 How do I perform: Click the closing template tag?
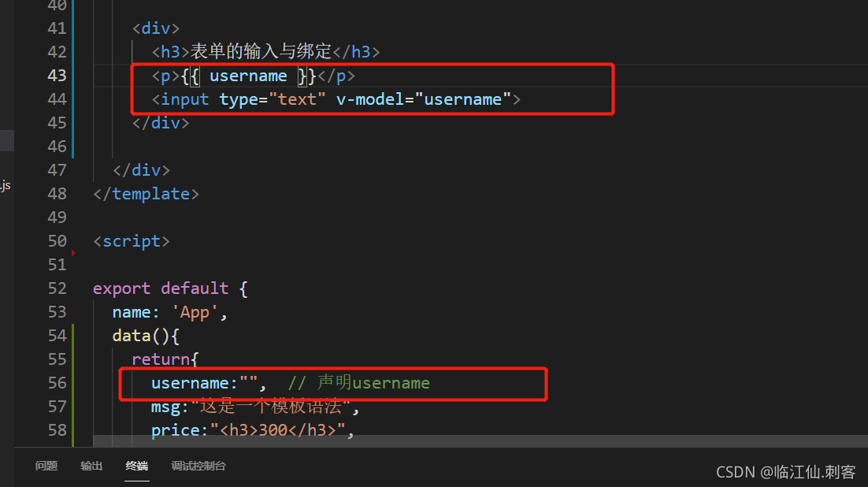pos(147,194)
